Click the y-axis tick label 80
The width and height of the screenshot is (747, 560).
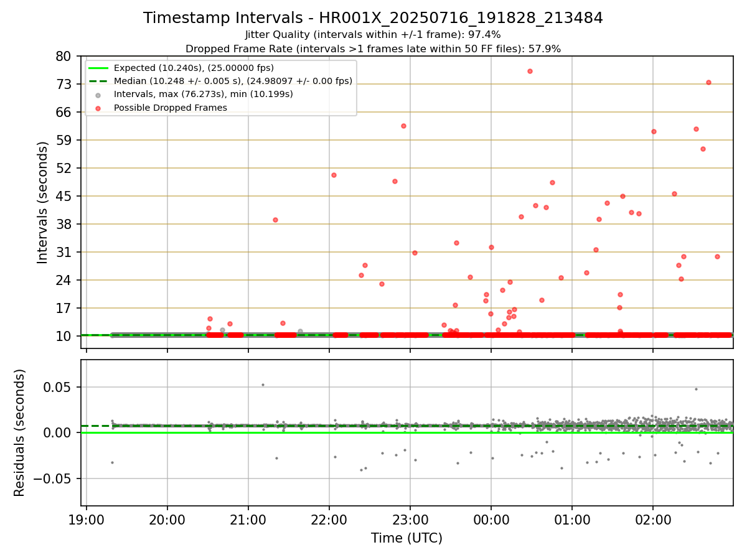[64, 56]
